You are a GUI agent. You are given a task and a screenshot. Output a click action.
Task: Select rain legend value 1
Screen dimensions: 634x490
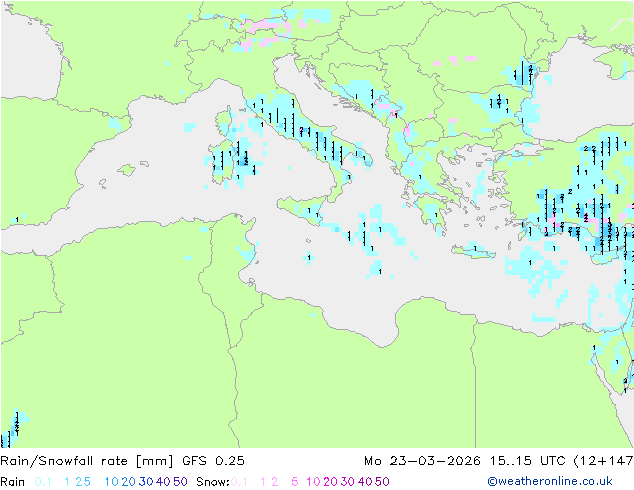(x=67, y=482)
